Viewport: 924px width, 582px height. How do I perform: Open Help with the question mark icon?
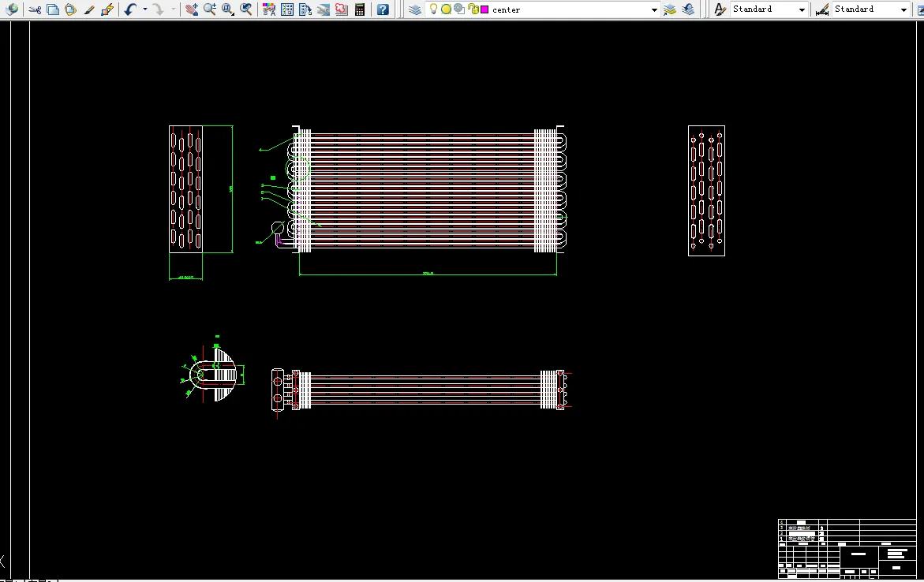coord(383,9)
